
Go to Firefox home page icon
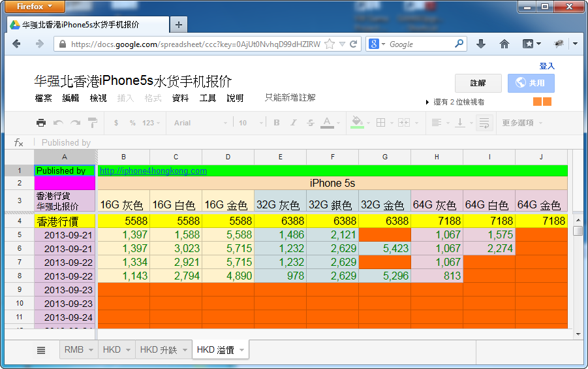click(x=504, y=44)
